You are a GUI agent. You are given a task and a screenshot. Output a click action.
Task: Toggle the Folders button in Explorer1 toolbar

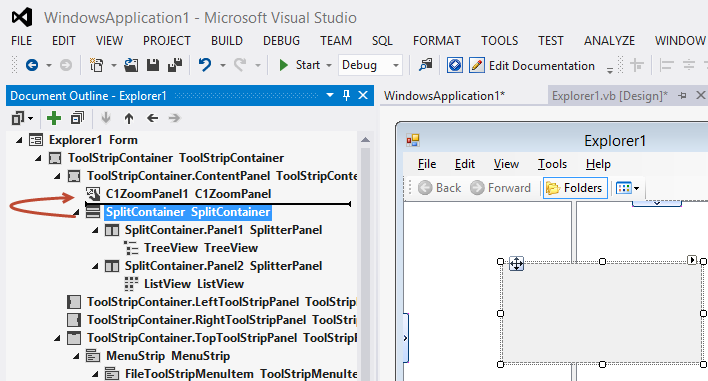coord(575,188)
